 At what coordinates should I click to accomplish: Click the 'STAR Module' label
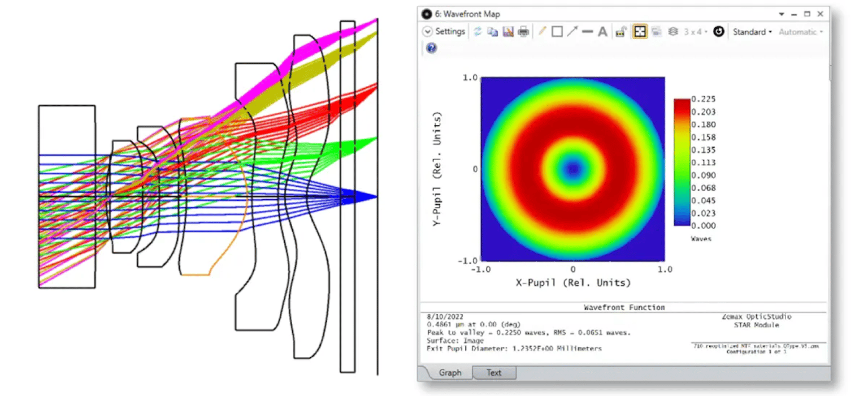[x=757, y=325]
